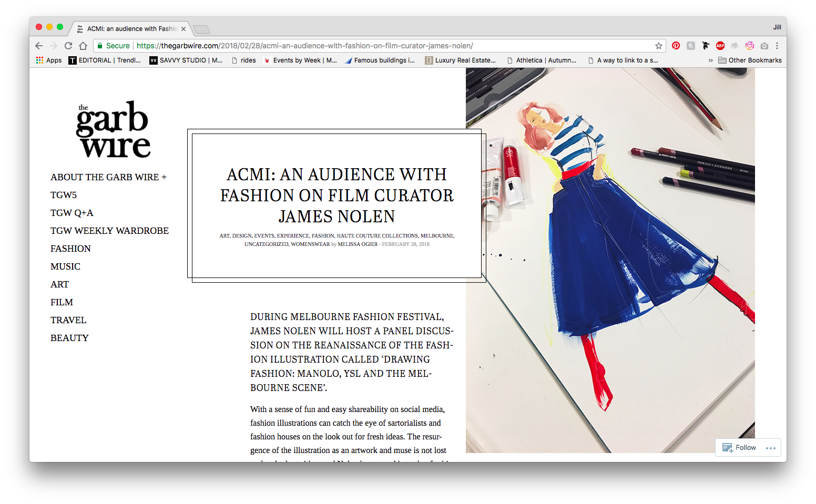Go to the Beauty section
816x504 pixels.
point(69,338)
